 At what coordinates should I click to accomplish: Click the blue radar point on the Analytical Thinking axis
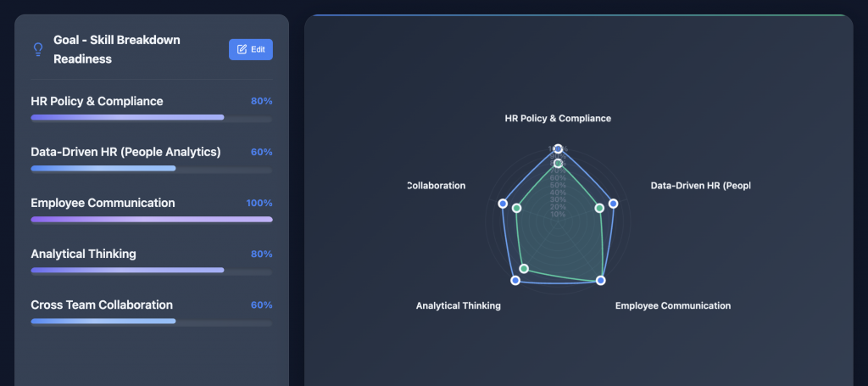click(515, 280)
